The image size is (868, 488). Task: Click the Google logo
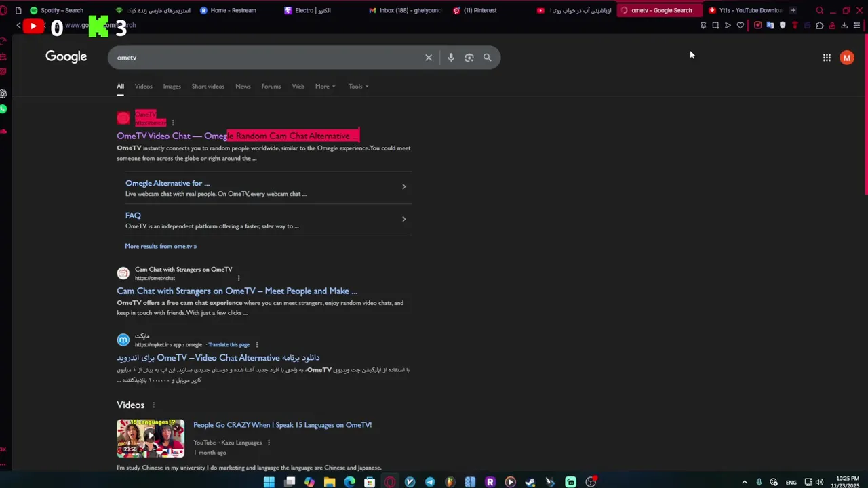click(66, 57)
